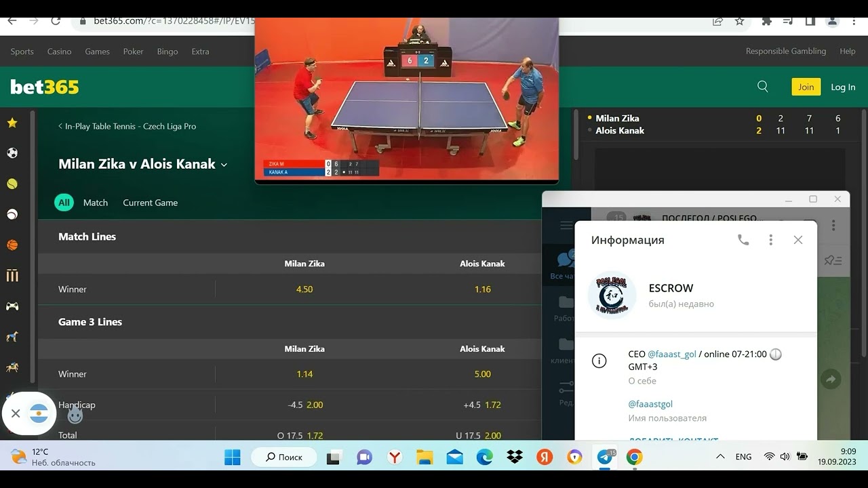868x488 pixels.
Task: Open Casino in the top navigation
Action: [x=59, y=52]
